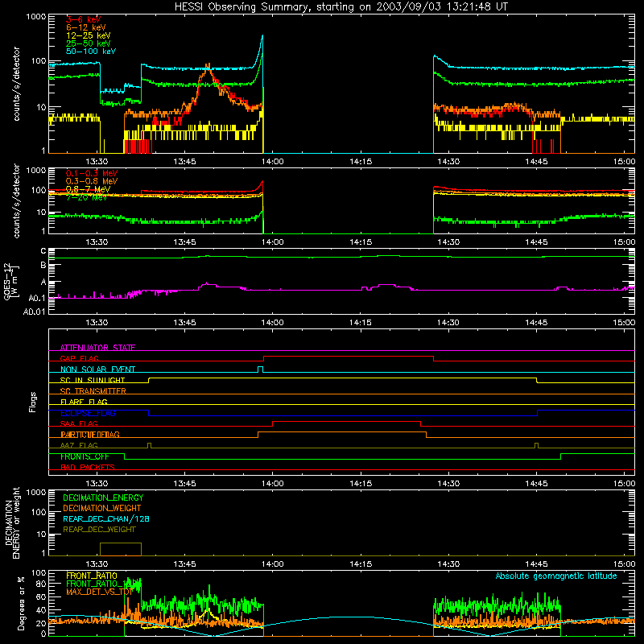Click 14:00 tick under the keV panel
The height and width of the screenshot is (644, 644).
pyautogui.click(x=272, y=162)
